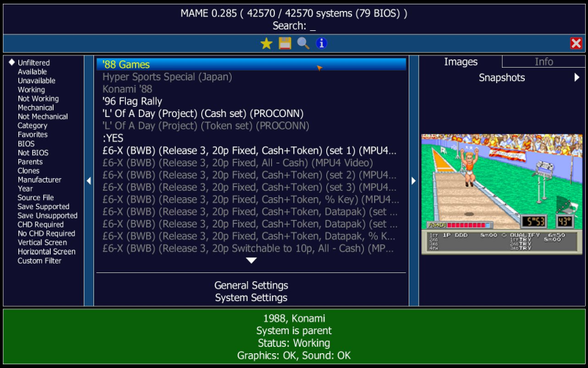Screen dimensions: 588x368
Task: Click into the Search field
Action: (x=294, y=26)
